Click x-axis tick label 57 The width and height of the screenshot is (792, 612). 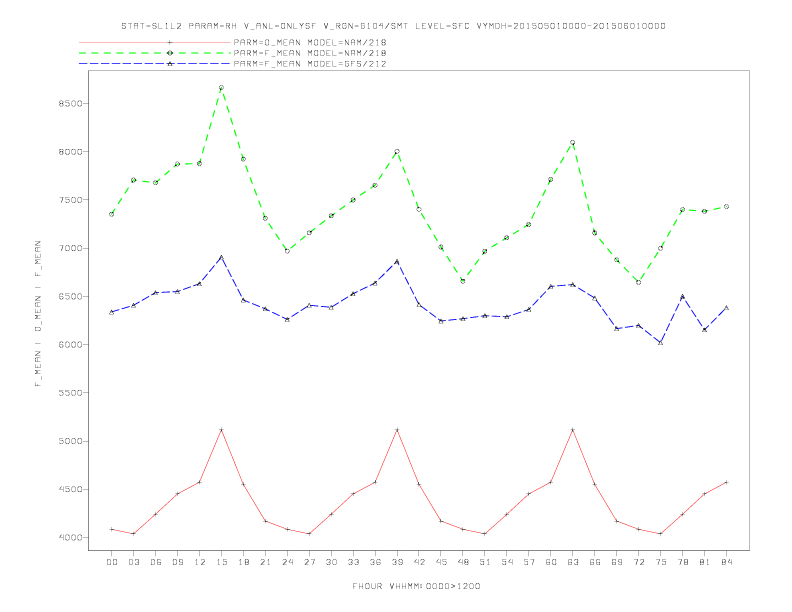529,562
